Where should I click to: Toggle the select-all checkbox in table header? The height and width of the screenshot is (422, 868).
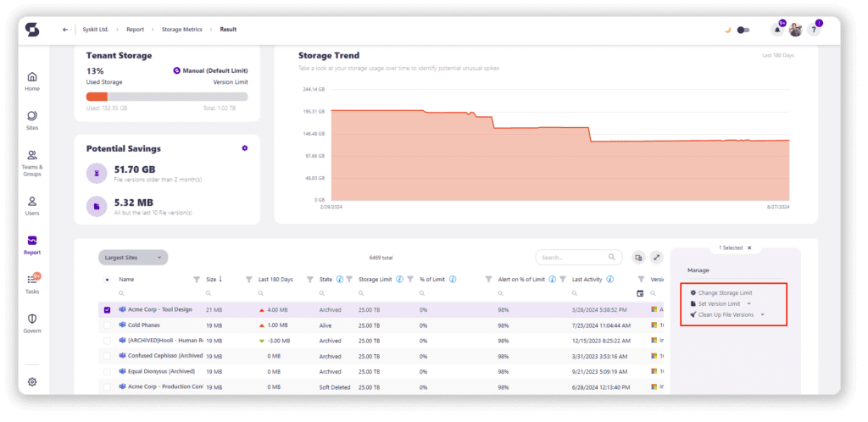[x=107, y=280]
